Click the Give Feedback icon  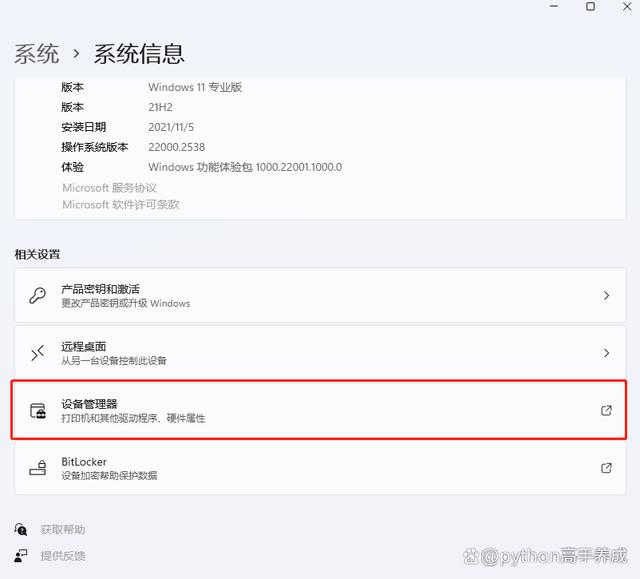[21, 555]
